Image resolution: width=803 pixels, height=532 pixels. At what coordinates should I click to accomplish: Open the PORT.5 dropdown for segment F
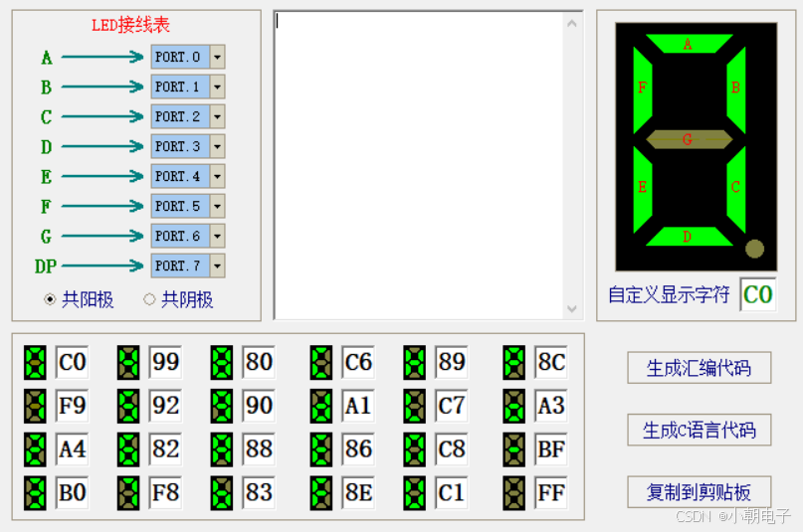coord(218,206)
